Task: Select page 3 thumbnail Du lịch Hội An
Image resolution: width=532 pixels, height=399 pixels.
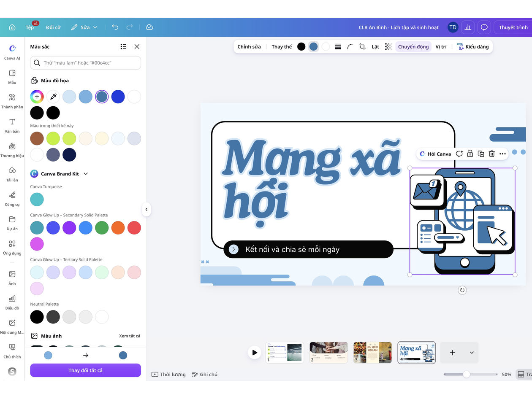Action: point(372,353)
